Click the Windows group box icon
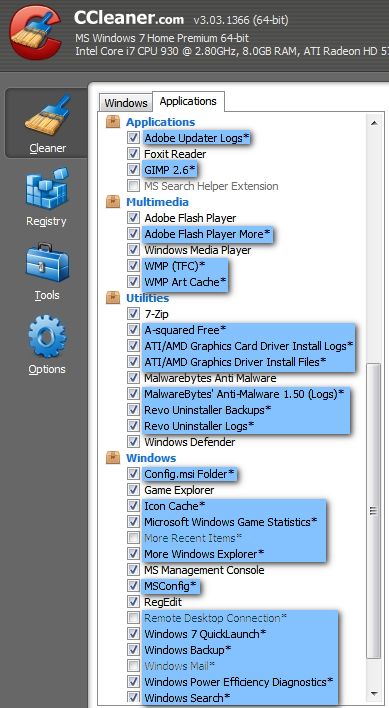 click(x=113, y=457)
